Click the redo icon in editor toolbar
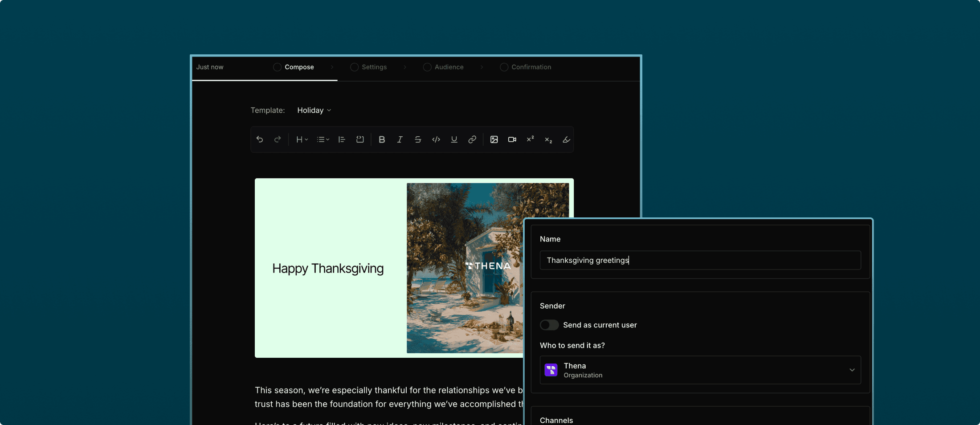 click(278, 139)
